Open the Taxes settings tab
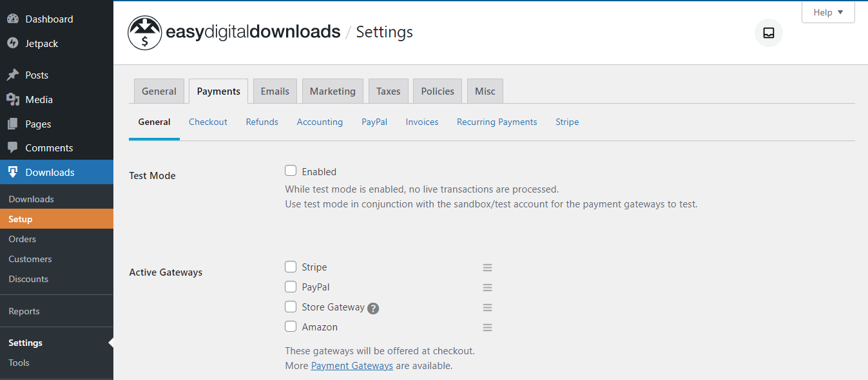This screenshot has height=380, width=868. (389, 91)
